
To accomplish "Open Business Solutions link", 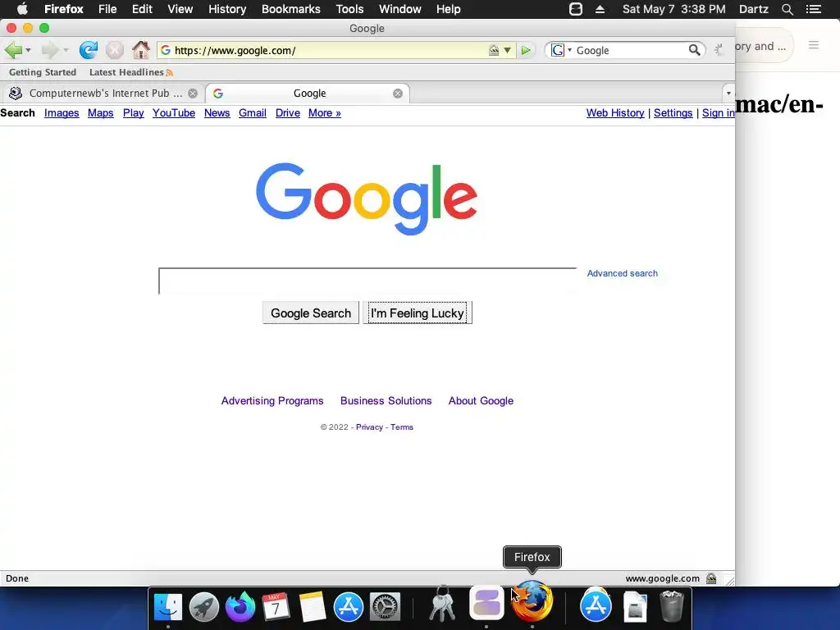I will [x=386, y=400].
